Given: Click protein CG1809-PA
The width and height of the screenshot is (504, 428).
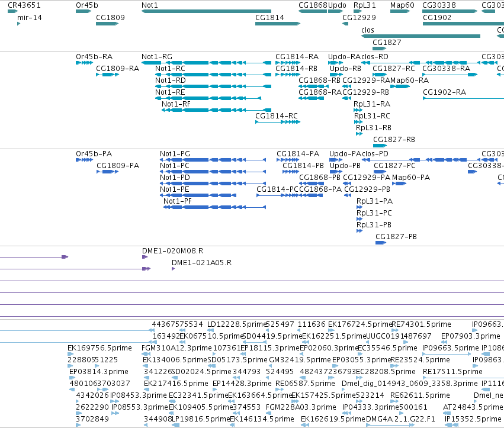Looking at the screenshot, I should pyautogui.click(x=108, y=172).
